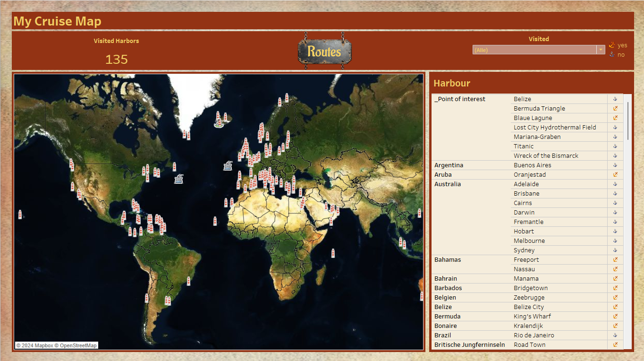The width and height of the screenshot is (644, 361).
Task: Click the Harbour list vertical scrollbar
Action: pyautogui.click(x=627, y=120)
